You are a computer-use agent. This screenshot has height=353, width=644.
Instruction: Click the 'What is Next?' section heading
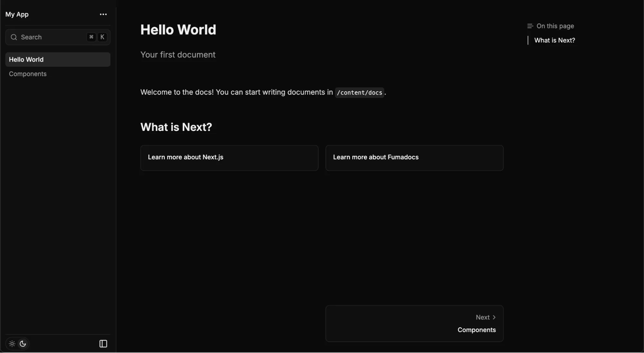pos(176,127)
